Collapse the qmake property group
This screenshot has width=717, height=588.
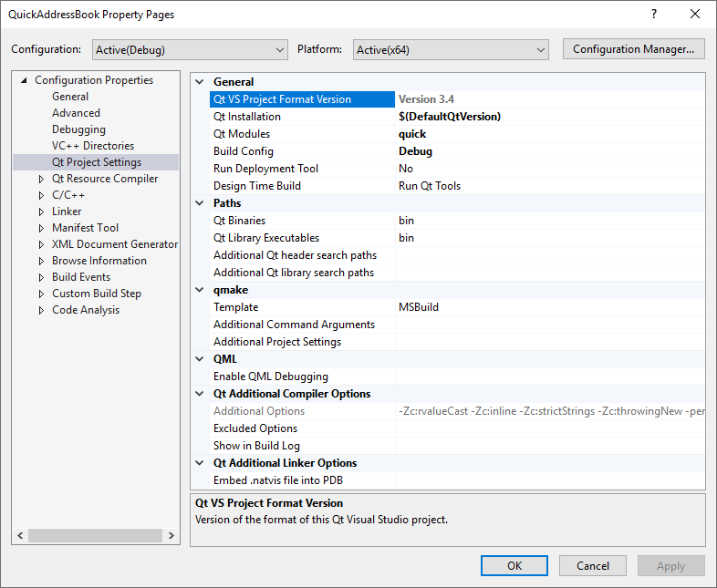tap(201, 290)
